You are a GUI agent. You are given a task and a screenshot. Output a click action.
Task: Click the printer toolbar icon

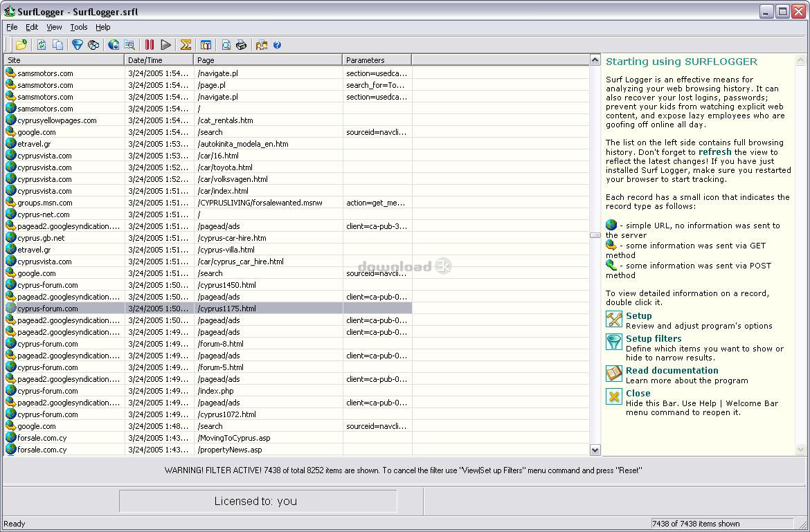(241, 45)
